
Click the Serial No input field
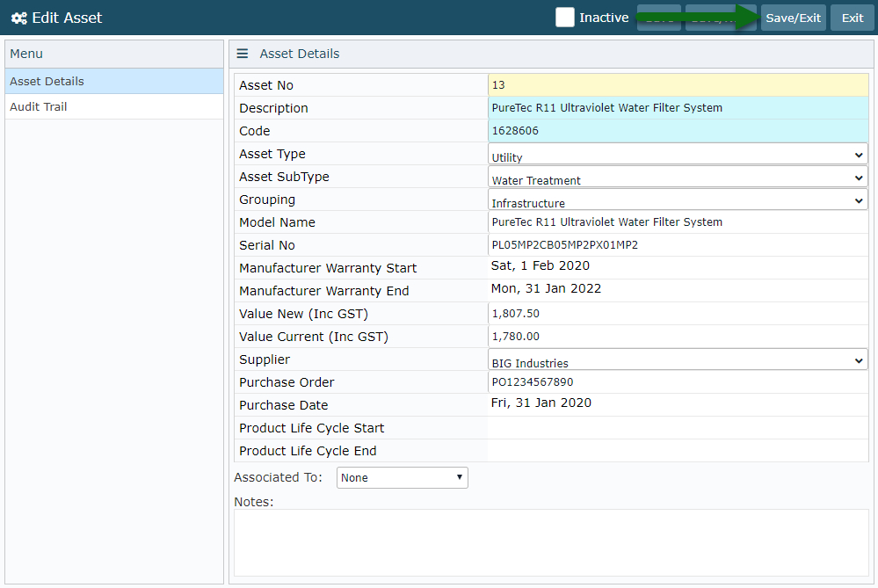click(678, 245)
